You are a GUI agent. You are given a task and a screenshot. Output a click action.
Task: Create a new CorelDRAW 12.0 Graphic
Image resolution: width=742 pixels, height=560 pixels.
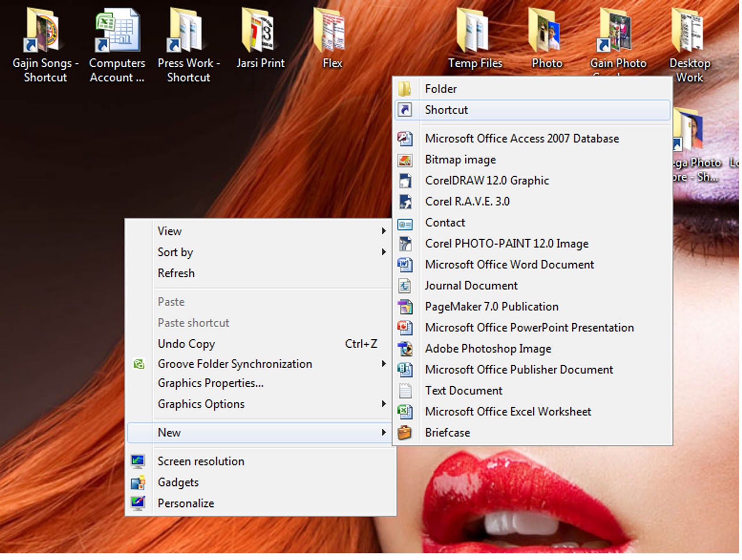[x=486, y=180]
